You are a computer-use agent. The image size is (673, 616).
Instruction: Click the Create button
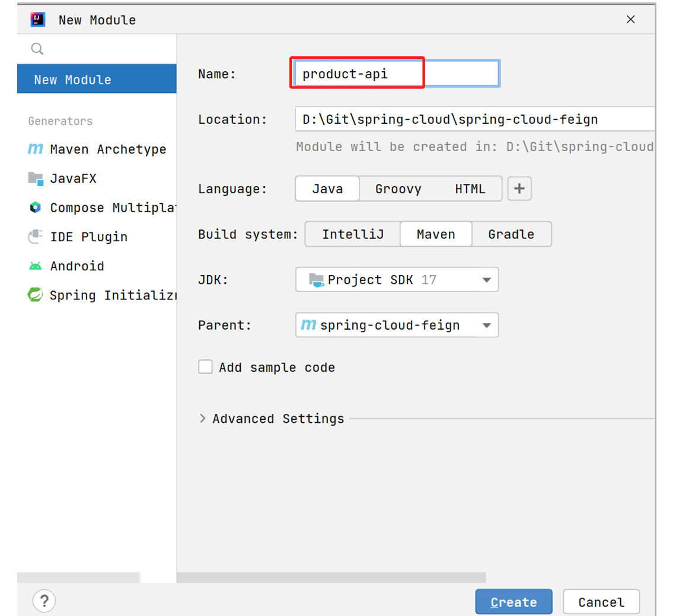513,602
